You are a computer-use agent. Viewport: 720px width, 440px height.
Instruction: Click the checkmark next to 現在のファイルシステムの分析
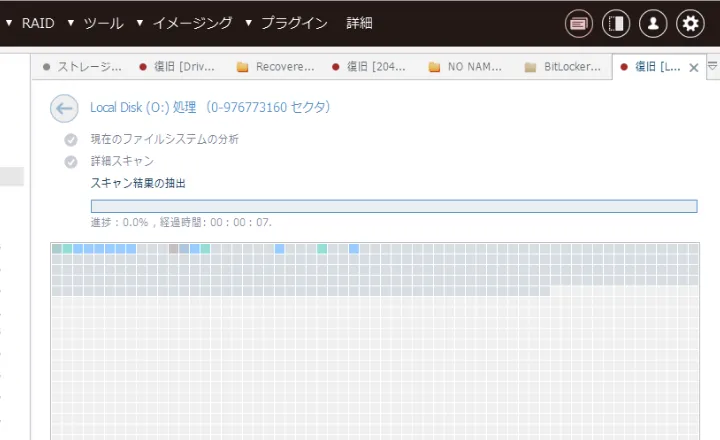click(x=71, y=140)
